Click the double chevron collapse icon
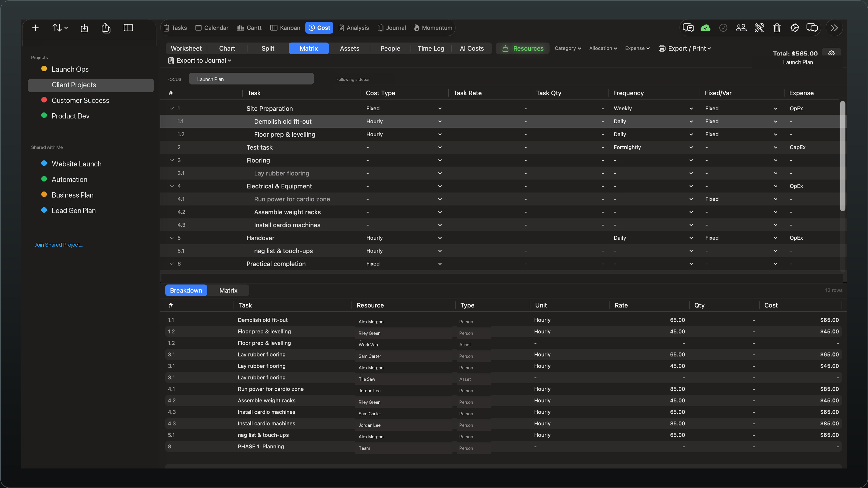This screenshot has width=868, height=488. point(834,28)
